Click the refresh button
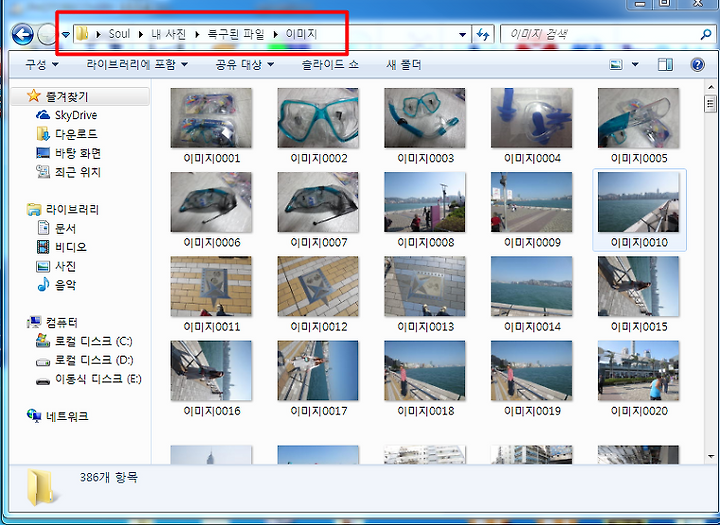This screenshot has height=525, width=720. (x=483, y=34)
